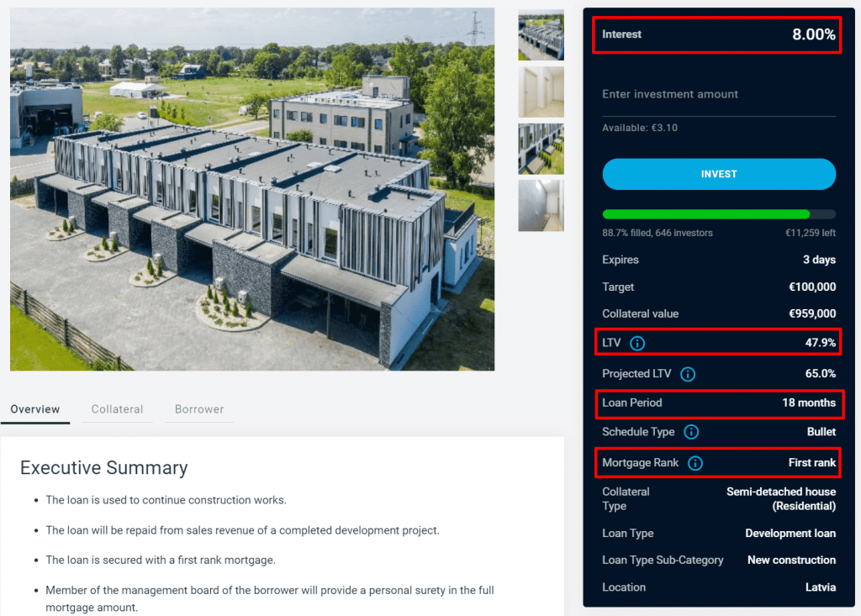The width and height of the screenshot is (861, 616).
Task: Click the Schedule Type 'Bullet' value
Action: (x=821, y=431)
